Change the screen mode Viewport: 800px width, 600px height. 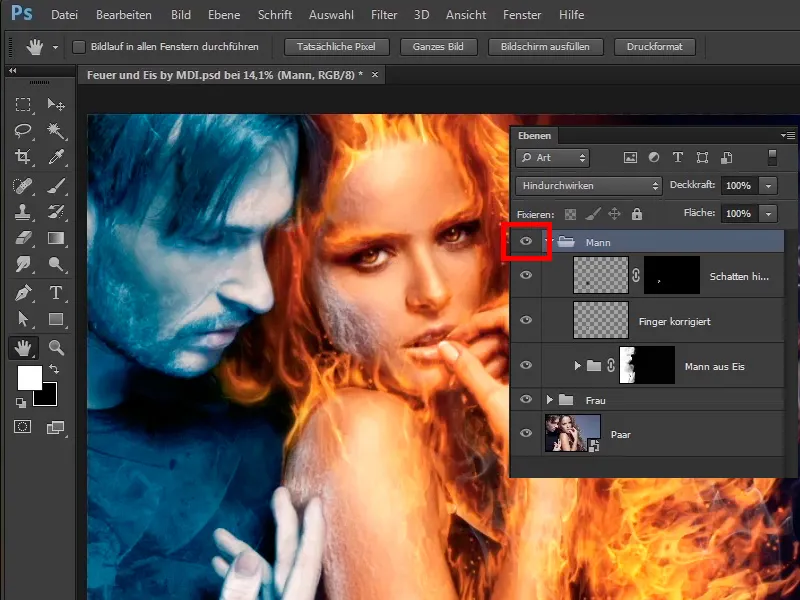coord(56,427)
